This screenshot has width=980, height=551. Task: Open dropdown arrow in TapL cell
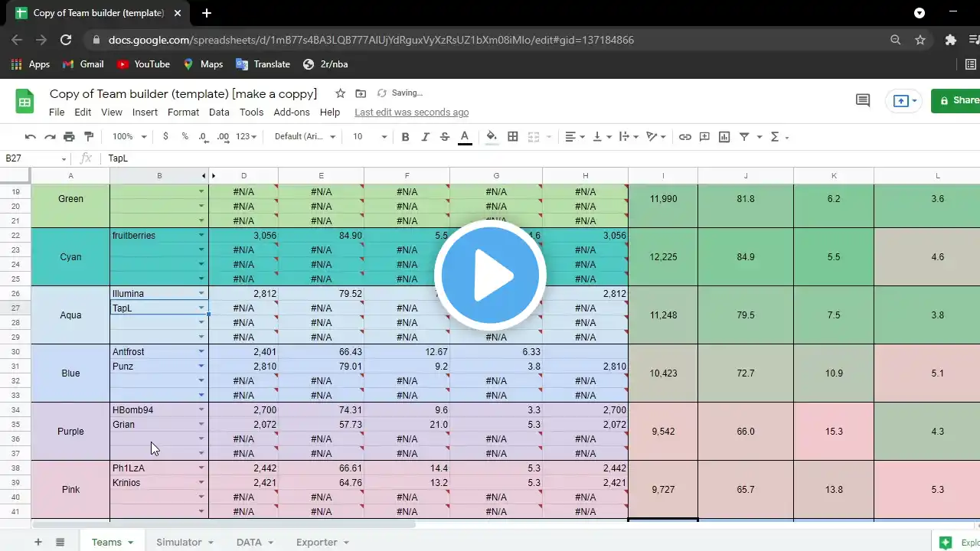click(201, 308)
